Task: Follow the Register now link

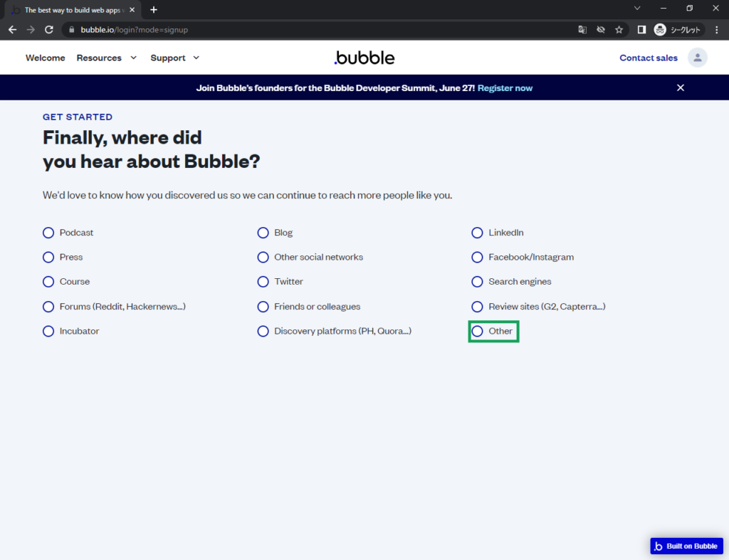Action: click(505, 88)
